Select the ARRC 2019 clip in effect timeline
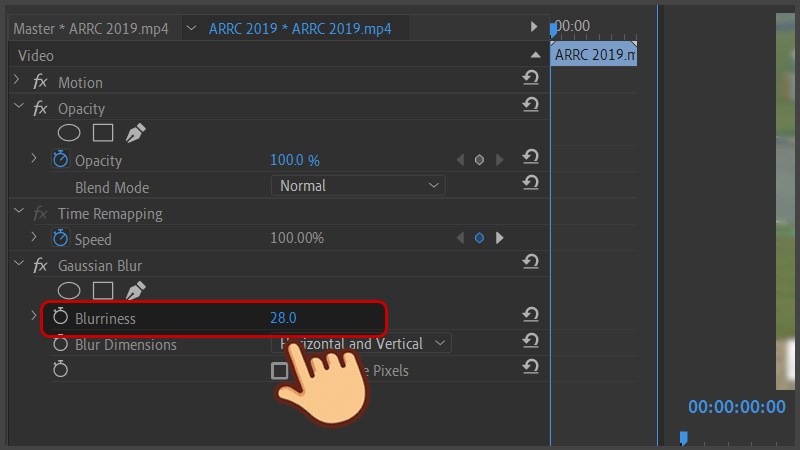 tap(594, 54)
